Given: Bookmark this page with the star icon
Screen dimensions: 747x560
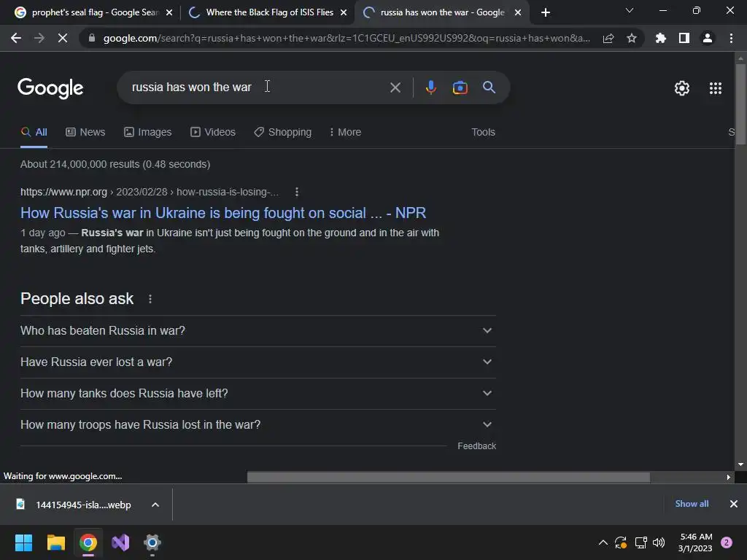Looking at the screenshot, I should (x=632, y=38).
